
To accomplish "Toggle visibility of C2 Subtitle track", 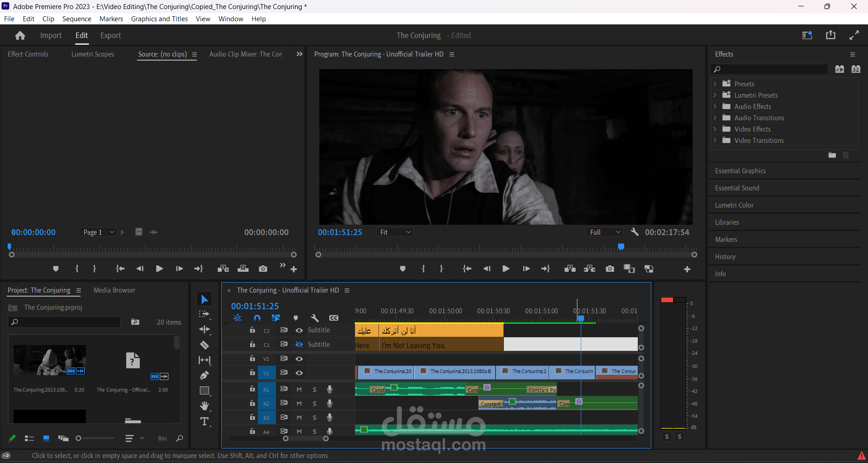I will 299,331.
